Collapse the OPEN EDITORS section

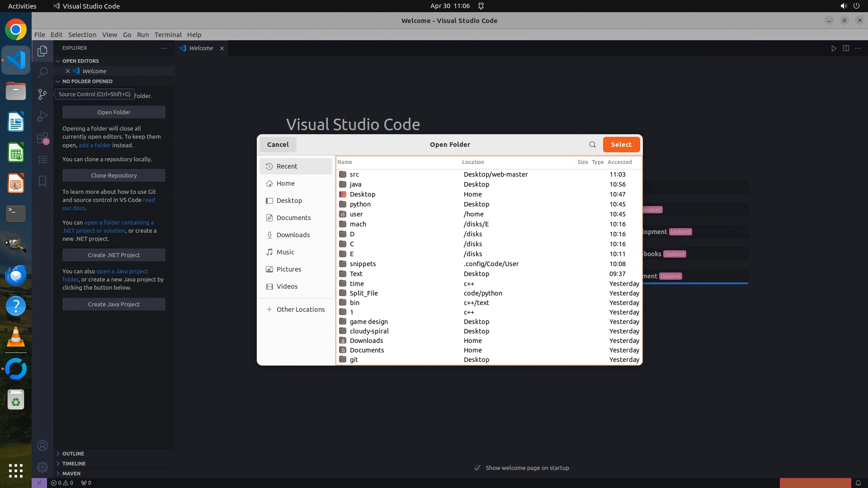(80, 61)
